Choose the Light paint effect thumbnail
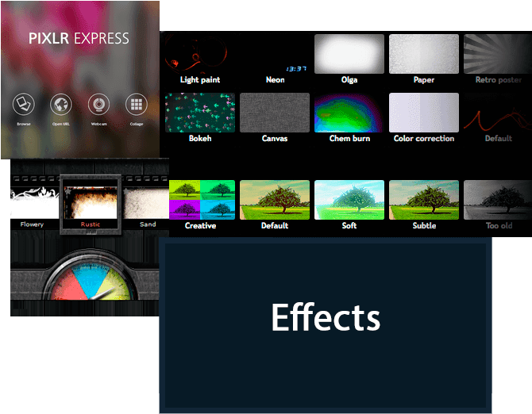This screenshot has width=532, height=414. click(200, 53)
